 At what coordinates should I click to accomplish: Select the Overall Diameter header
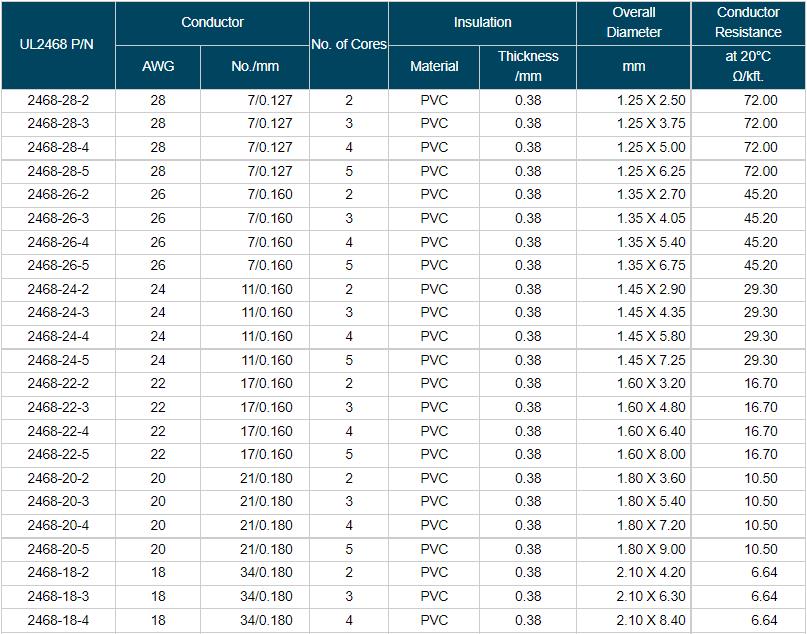coord(633,22)
